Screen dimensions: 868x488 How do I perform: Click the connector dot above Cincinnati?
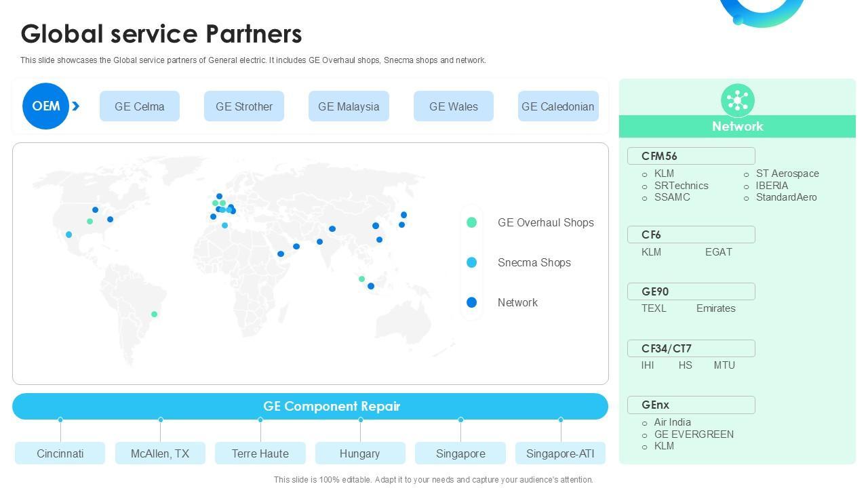coord(60,420)
